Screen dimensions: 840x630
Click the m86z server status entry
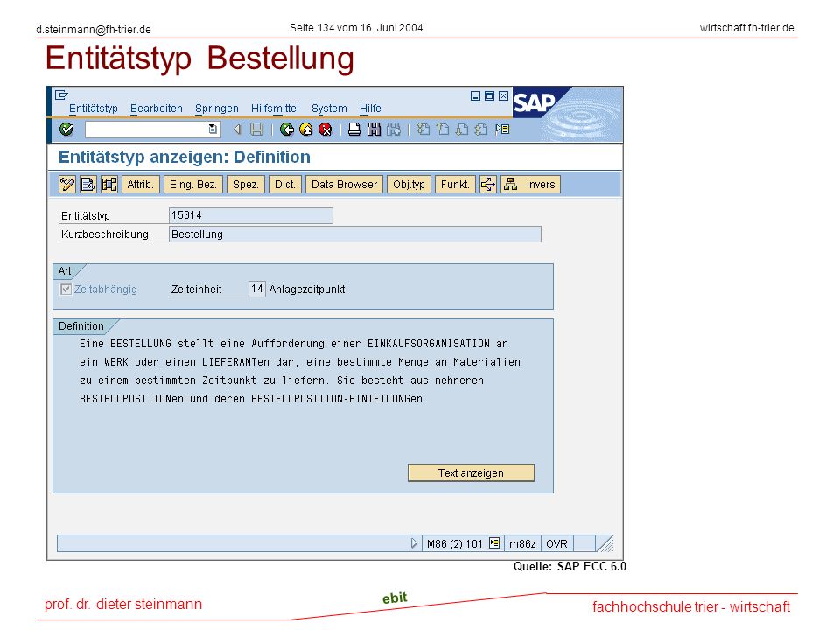[522, 543]
